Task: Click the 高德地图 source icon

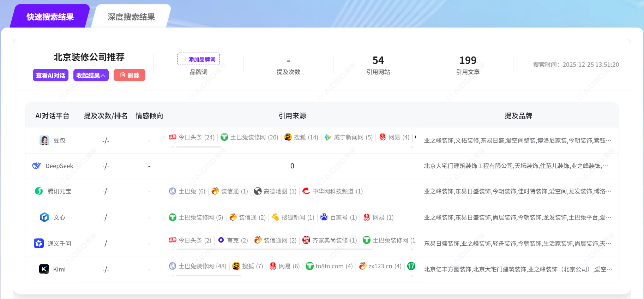Action: pos(258,191)
